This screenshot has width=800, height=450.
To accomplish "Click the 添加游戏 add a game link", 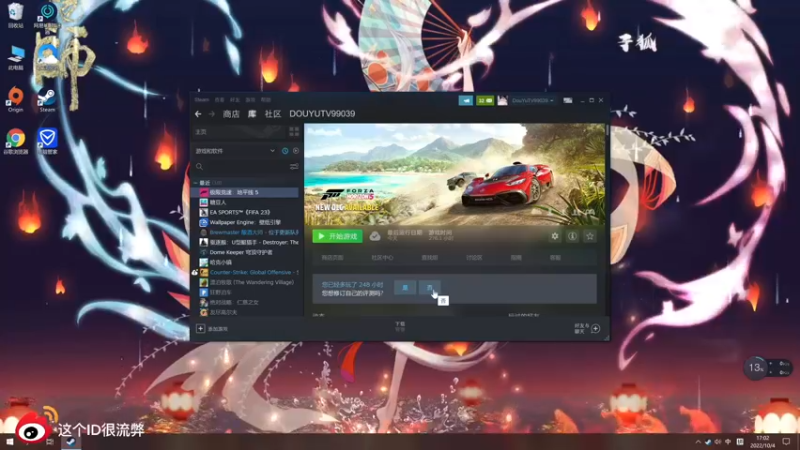I will [218, 329].
